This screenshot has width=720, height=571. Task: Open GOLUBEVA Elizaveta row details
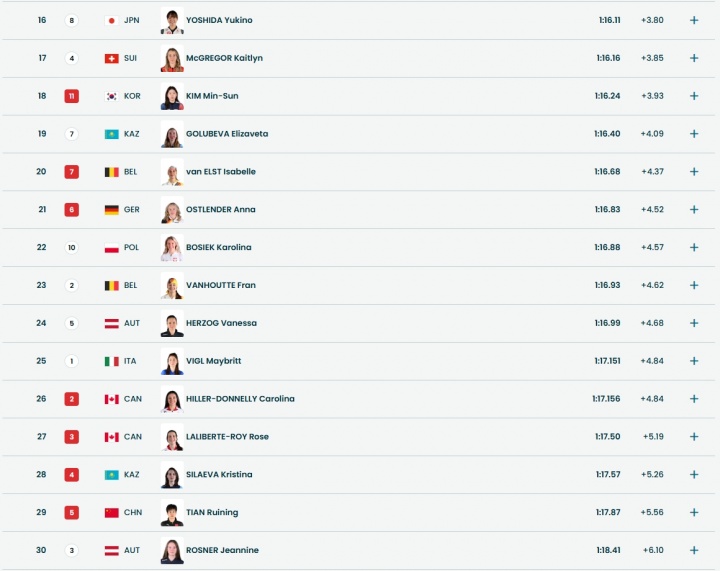pos(694,134)
